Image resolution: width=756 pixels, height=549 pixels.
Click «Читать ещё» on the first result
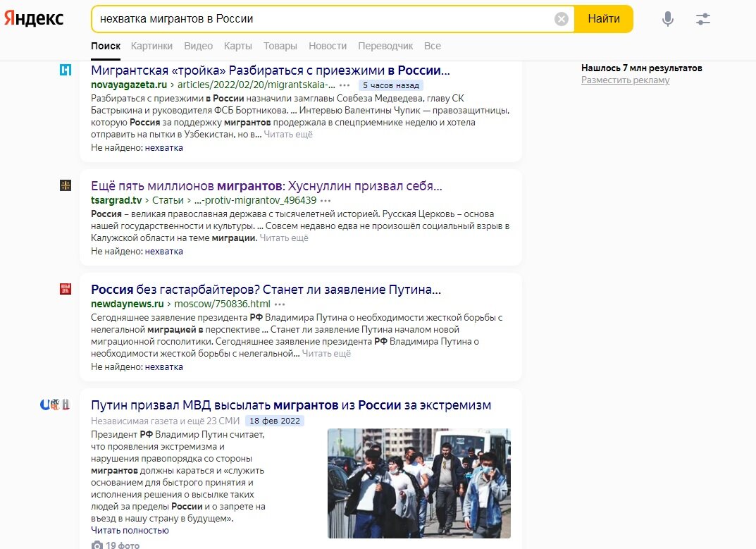click(289, 134)
